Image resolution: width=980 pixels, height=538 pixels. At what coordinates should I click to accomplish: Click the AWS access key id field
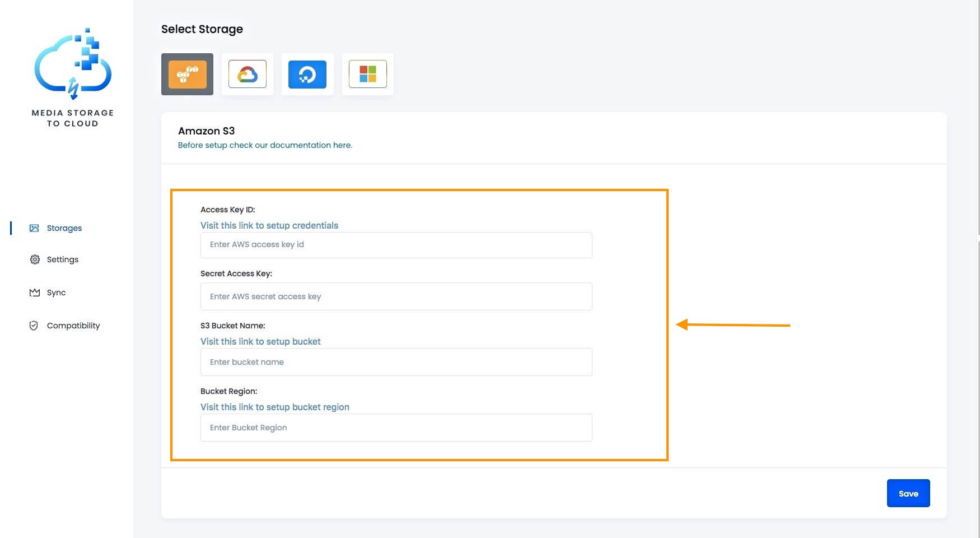pos(396,244)
